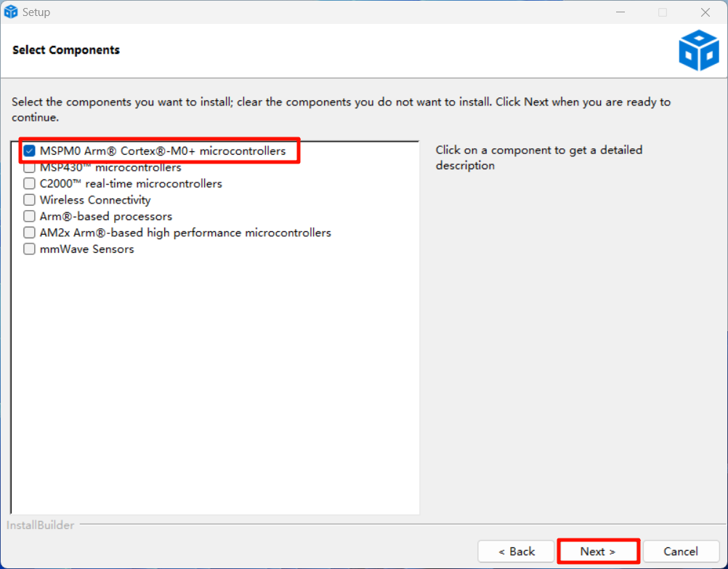Check the Wireless Connectivity checkbox
Image resolution: width=728 pixels, height=569 pixels.
(29, 200)
